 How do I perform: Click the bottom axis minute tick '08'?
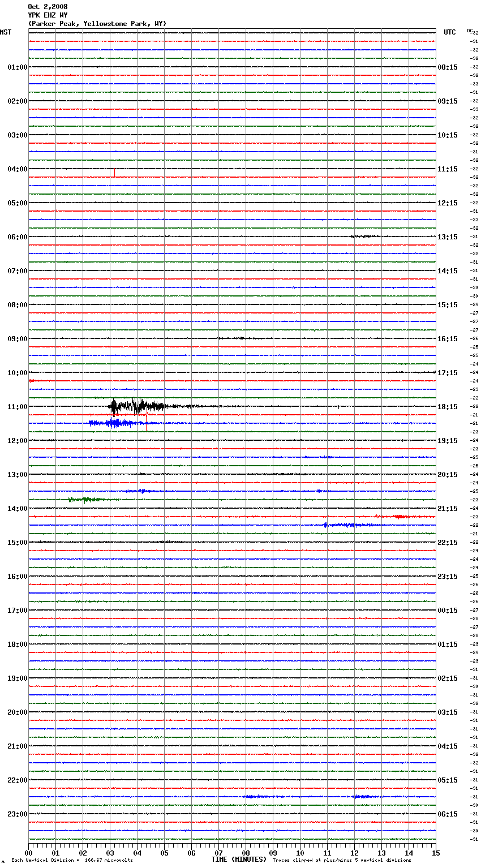(246, 853)
